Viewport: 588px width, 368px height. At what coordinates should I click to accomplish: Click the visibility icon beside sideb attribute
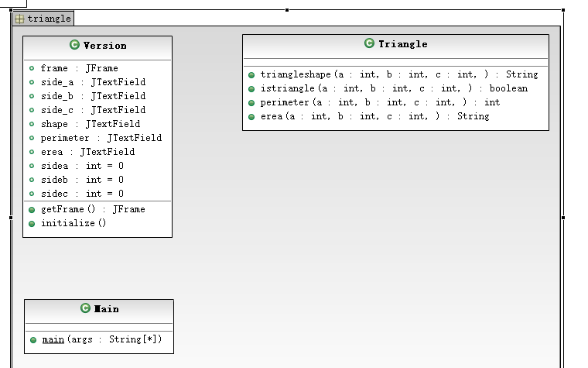(32, 180)
